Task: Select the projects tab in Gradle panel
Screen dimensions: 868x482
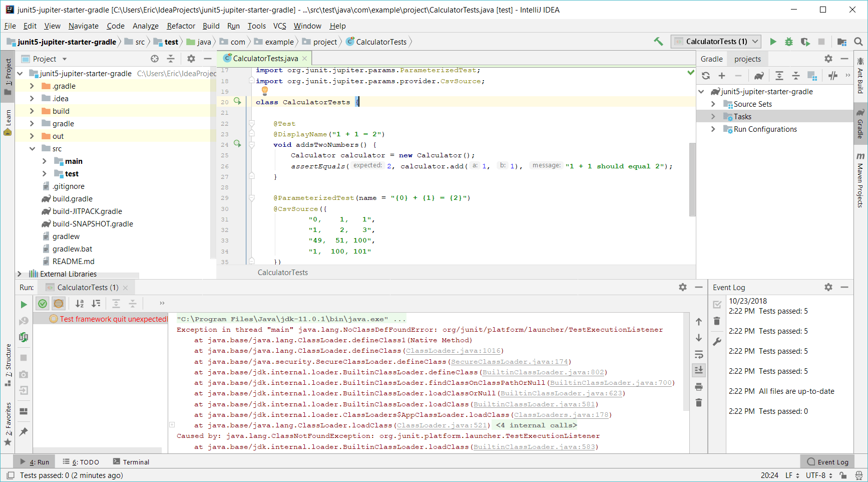Action: coord(747,59)
